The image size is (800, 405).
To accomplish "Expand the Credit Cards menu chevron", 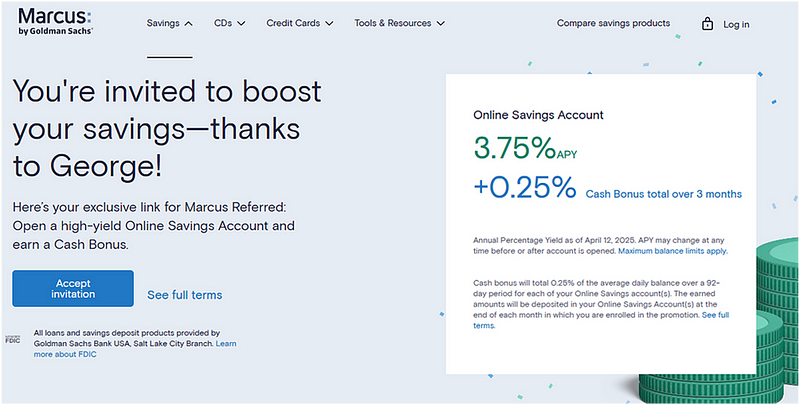I will click(x=329, y=23).
